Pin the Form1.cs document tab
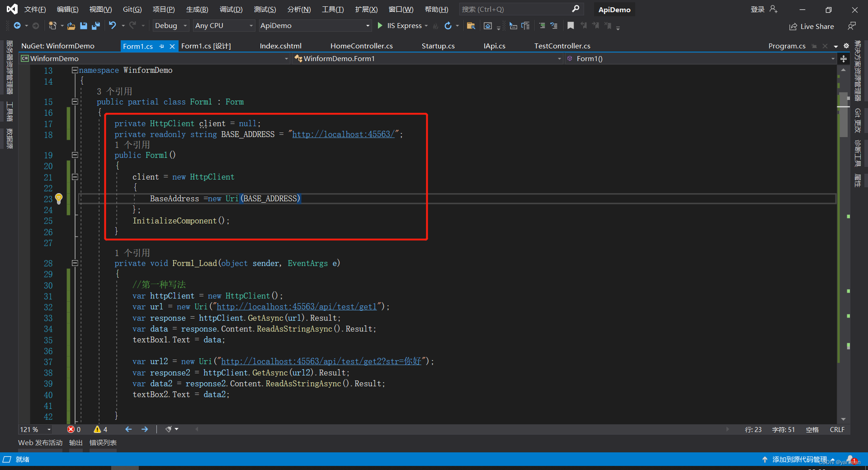The image size is (868, 470). tap(161, 46)
